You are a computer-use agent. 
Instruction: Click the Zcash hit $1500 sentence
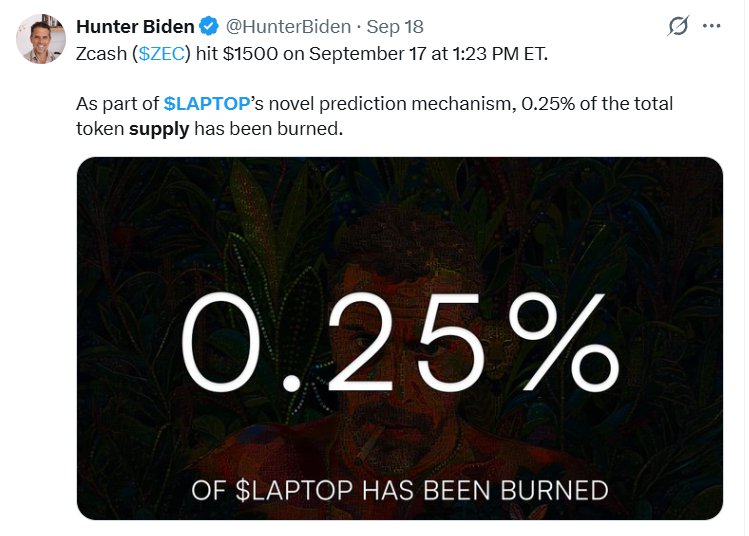click(x=311, y=54)
